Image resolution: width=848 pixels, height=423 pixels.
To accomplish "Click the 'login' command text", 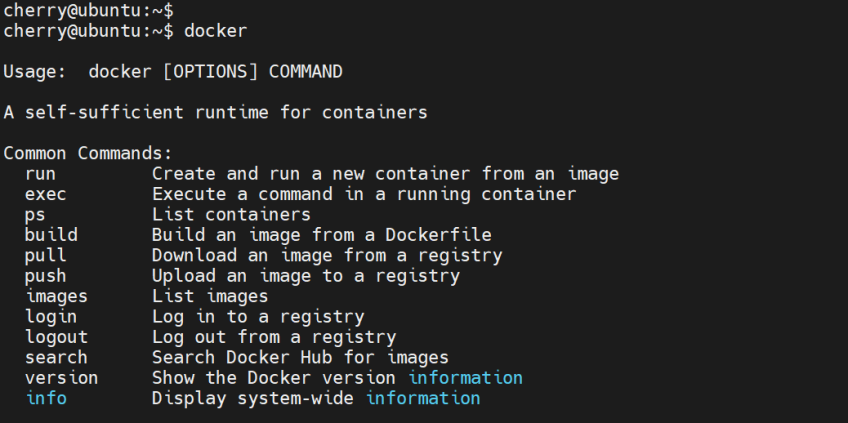I will [51, 317].
